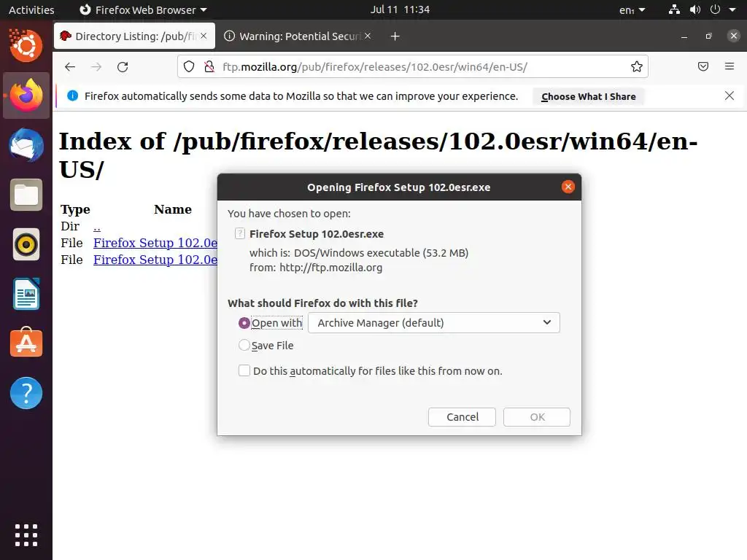Click the OK button in dialog
This screenshot has height=560, width=747.
click(537, 417)
